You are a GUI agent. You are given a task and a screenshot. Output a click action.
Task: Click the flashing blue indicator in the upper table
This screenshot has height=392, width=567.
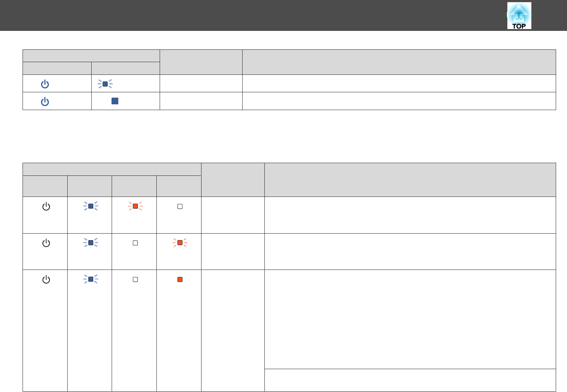105,84
